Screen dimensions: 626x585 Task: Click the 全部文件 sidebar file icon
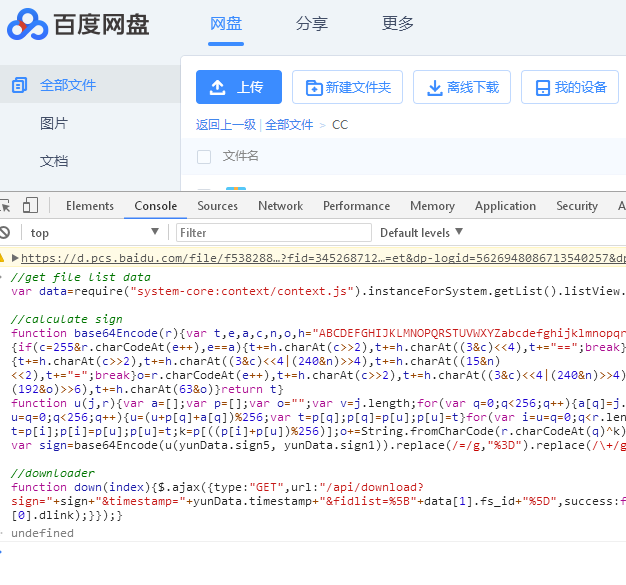[20, 85]
